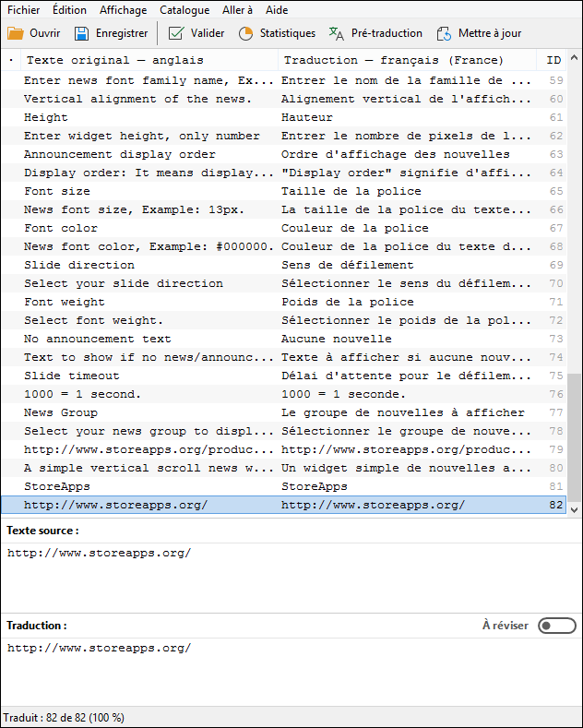Select the Font weight entry row
The height and width of the screenshot is (728, 583).
coord(283,302)
